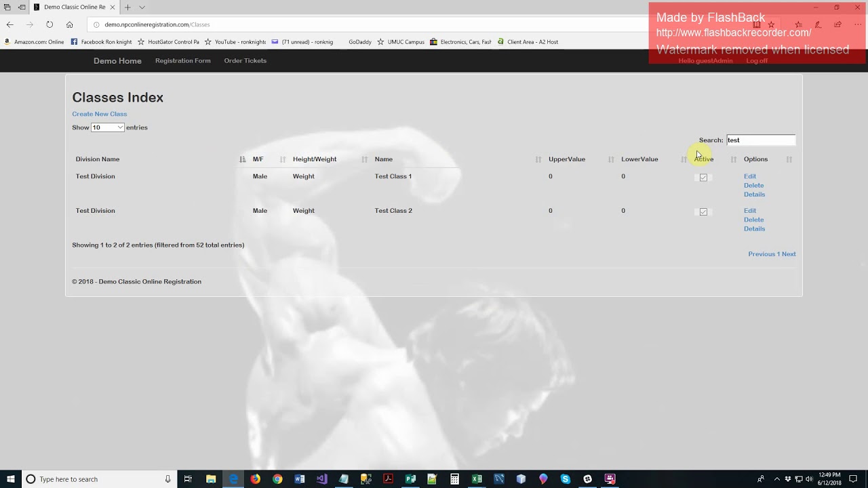Screen dimensions: 868x488
Task: View Details of Test Class 2
Action: tap(755, 229)
